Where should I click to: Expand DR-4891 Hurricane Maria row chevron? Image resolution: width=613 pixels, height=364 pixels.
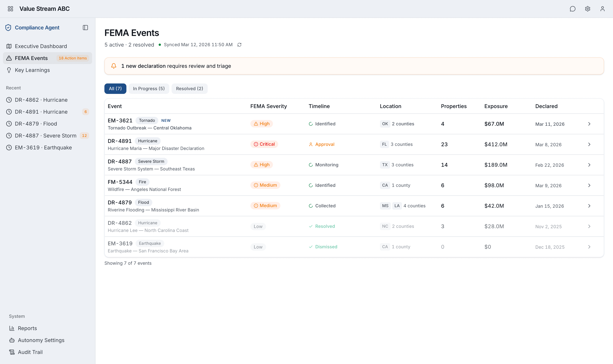click(x=589, y=145)
